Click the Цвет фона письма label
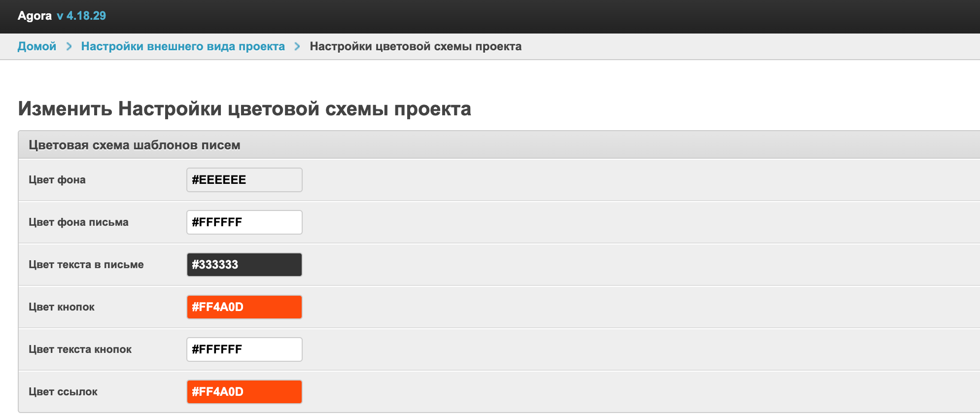The image size is (980, 416). (78, 222)
